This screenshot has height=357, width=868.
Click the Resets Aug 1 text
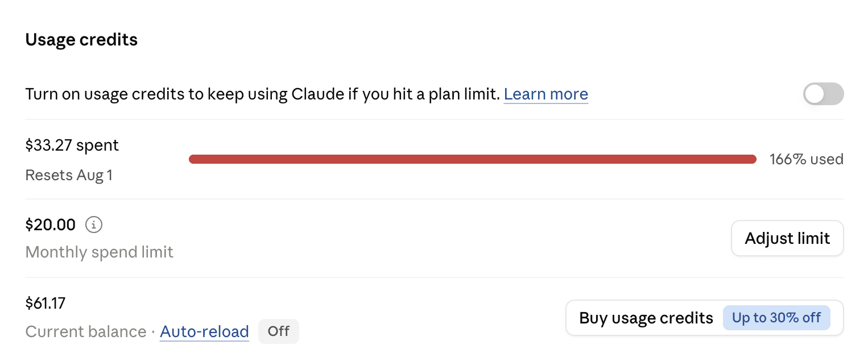(69, 175)
